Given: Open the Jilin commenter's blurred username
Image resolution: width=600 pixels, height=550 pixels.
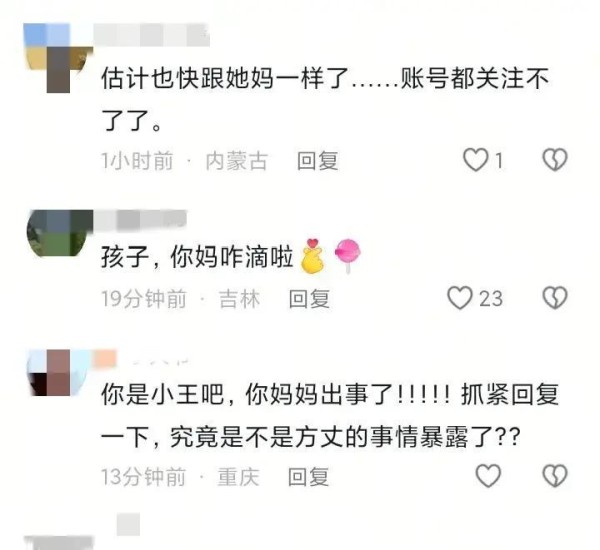Looking at the screenshot, I should coord(140,220).
